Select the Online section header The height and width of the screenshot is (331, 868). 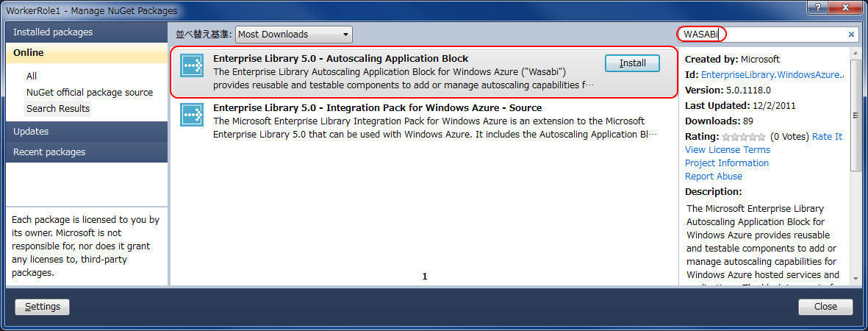point(29,53)
